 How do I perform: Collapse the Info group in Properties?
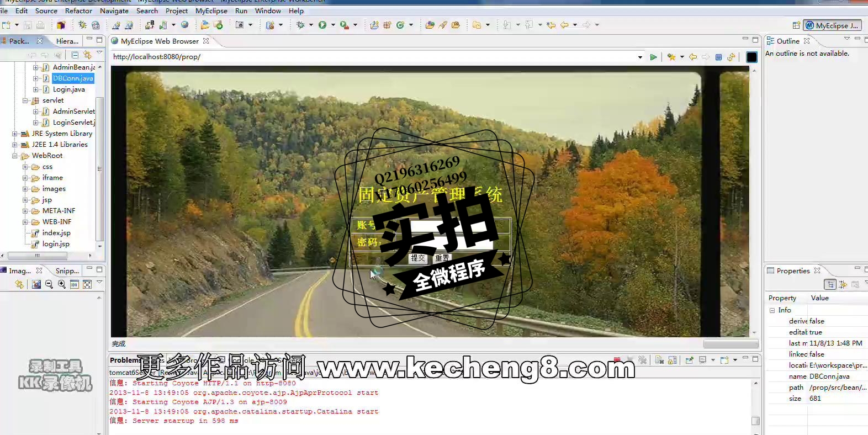coord(772,310)
